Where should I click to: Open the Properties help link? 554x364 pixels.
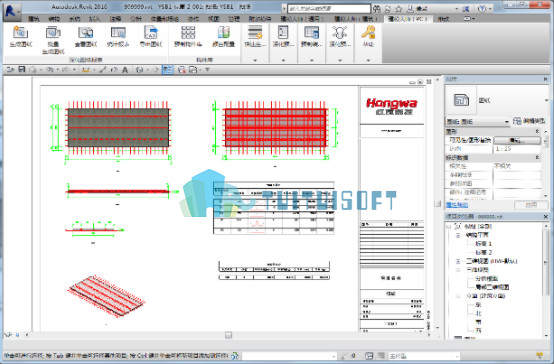(x=457, y=205)
